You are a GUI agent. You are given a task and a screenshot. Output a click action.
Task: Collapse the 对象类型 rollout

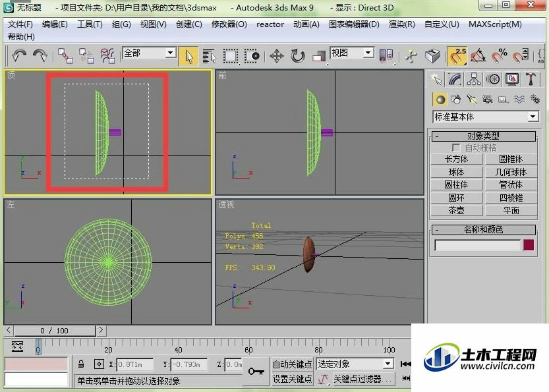(x=484, y=136)
